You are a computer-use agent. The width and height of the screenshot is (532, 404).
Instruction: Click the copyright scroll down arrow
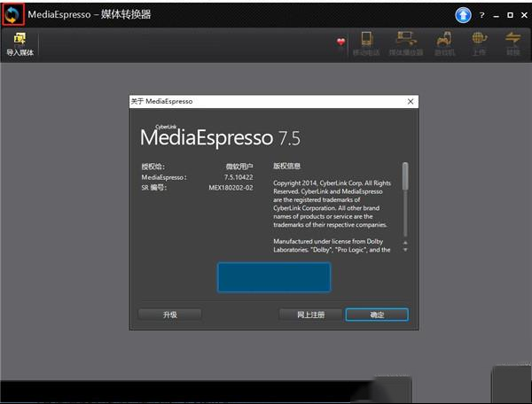coord(405,250)
